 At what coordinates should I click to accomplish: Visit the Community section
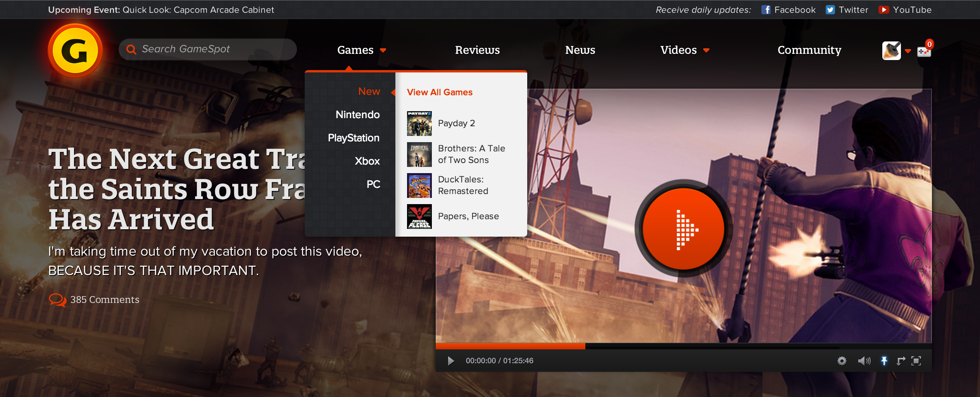pyautogui.click(x=809, y=50)
